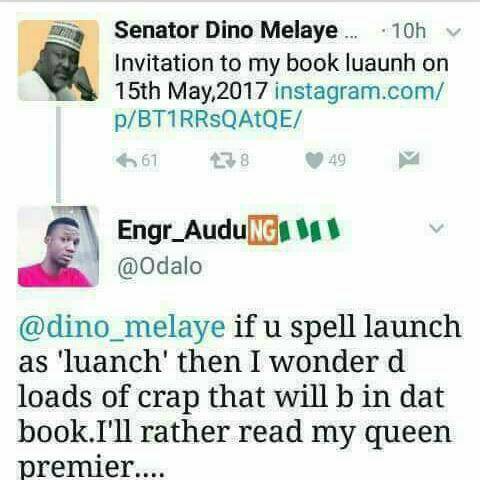Like the book launch tweet with the heart icon
Viewport: 480px width, 480px height.
point(314,160)
